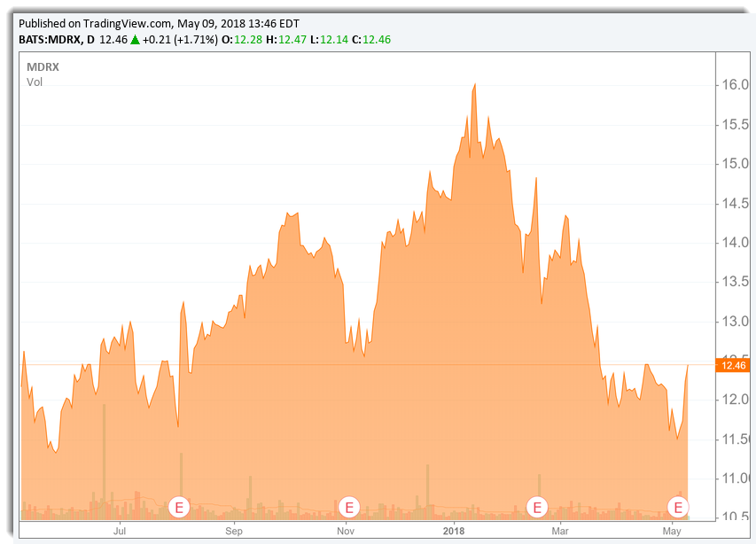The image size is (756, 544).
Task: Click the close price value 12.46
Action: point(377,39)
